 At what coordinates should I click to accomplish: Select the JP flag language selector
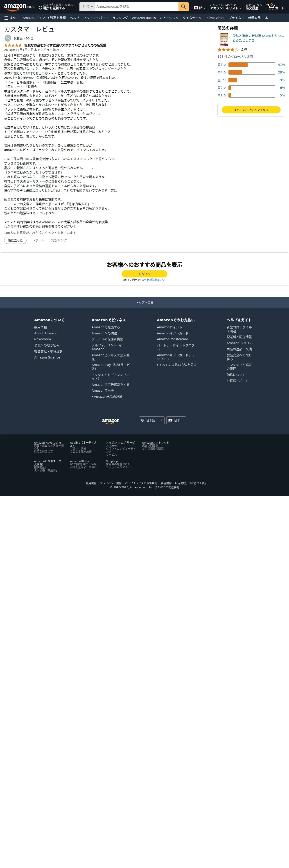point(199,8)
